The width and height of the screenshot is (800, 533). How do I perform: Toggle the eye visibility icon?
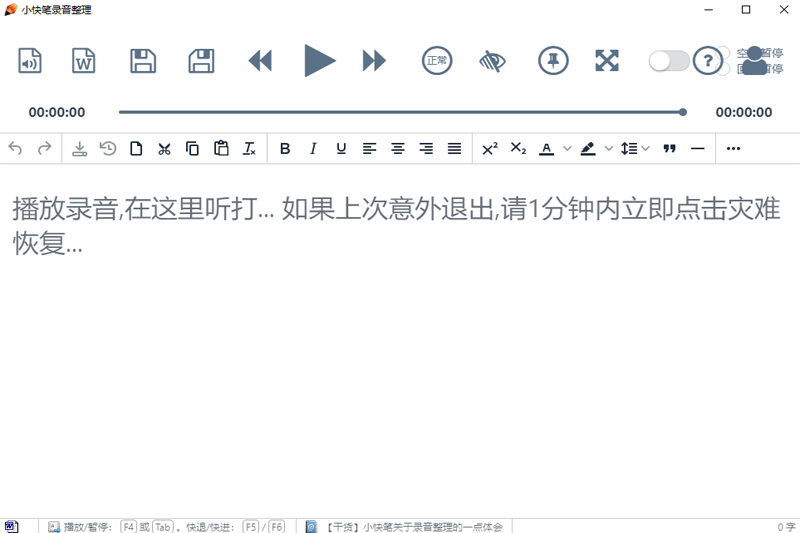point(492,61)
